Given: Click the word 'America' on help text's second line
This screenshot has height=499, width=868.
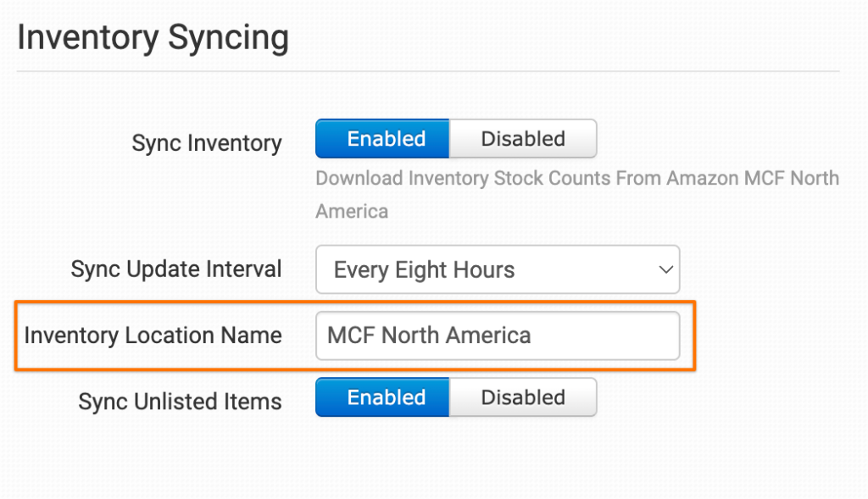Looking at the screenshot, I should pyautogui.click(x=352, y=211).
